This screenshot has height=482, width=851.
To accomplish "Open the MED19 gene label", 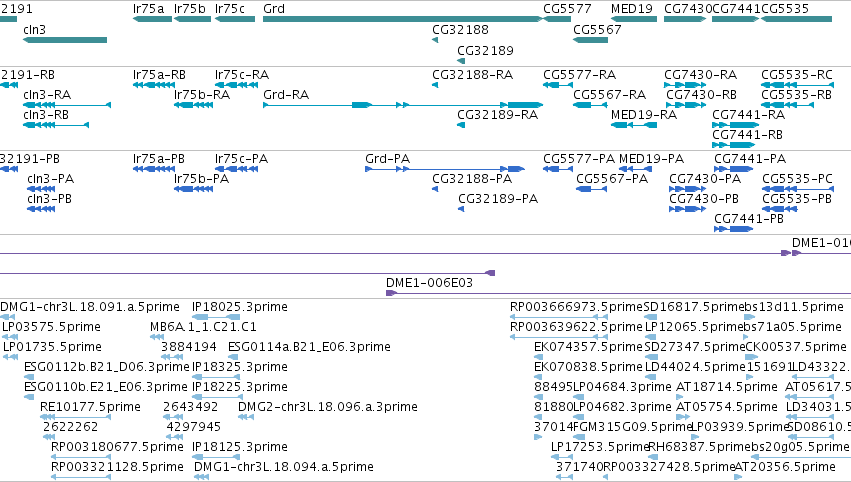I will point(632,9).
